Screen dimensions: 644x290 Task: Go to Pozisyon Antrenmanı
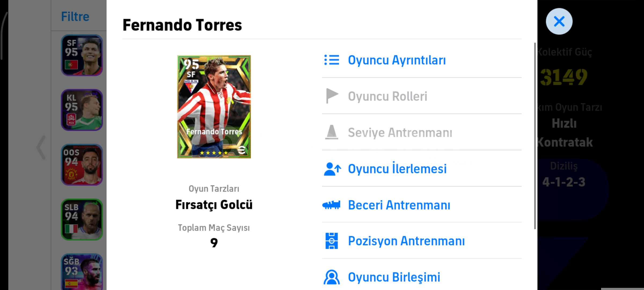[406, 241]
